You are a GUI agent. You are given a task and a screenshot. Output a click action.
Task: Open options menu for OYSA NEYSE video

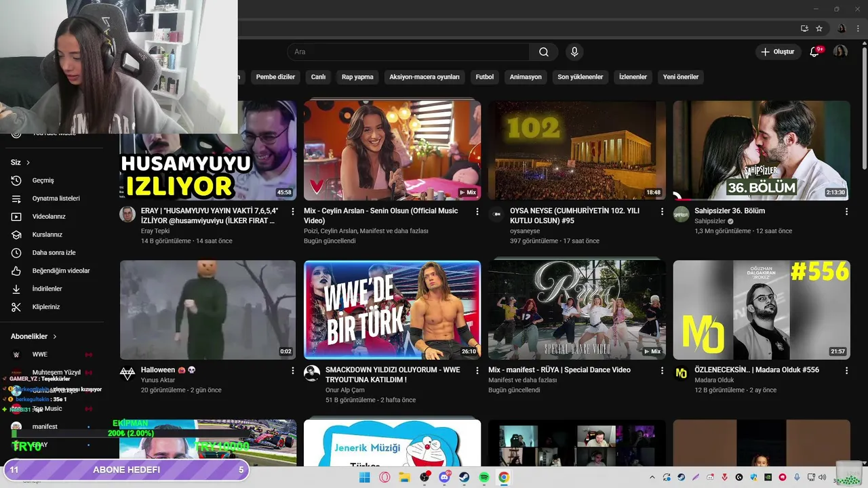662,211
